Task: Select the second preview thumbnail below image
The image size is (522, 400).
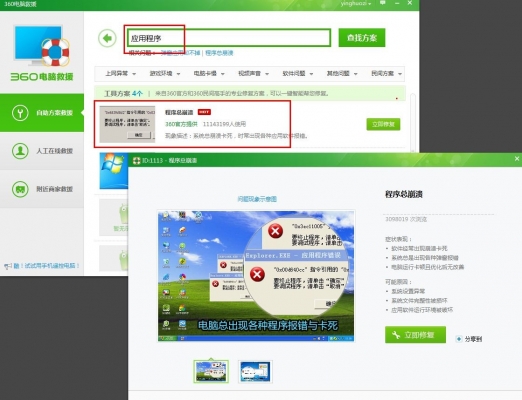Action: click(255, 371)
